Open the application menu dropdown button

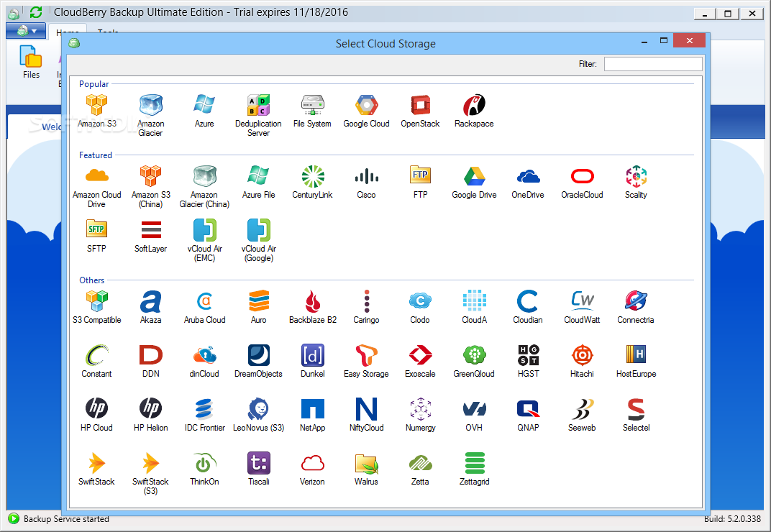click(x=26, y=31)
